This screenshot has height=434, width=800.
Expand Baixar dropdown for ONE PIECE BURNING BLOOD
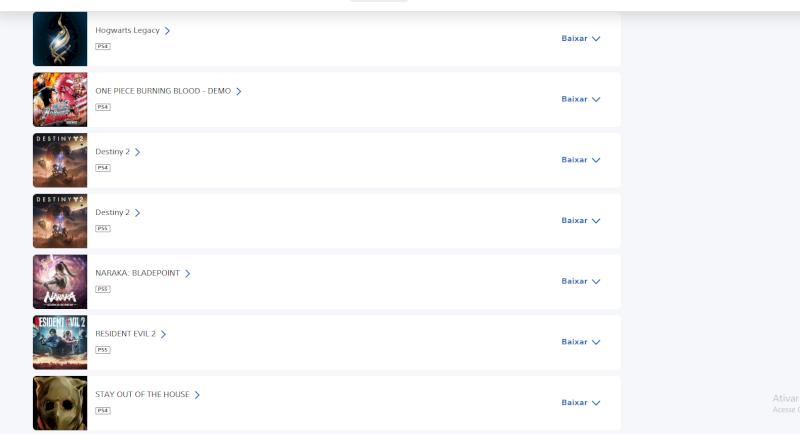(x=581, y=99)
